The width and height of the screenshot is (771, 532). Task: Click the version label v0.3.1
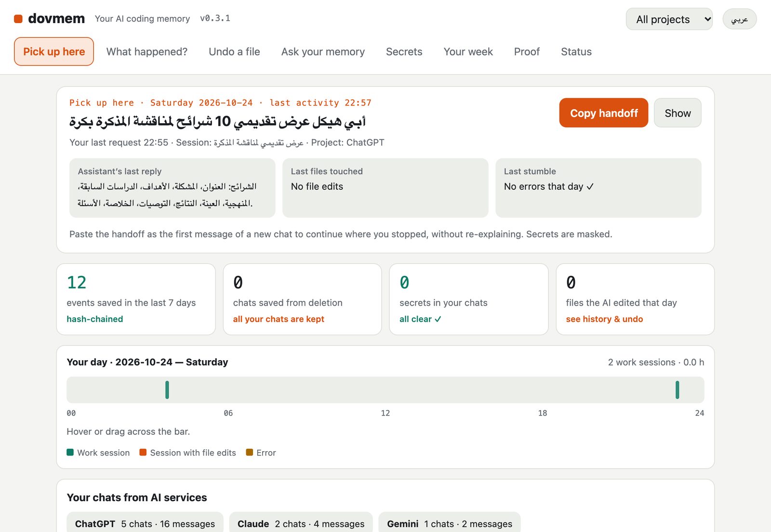[215, 18]
